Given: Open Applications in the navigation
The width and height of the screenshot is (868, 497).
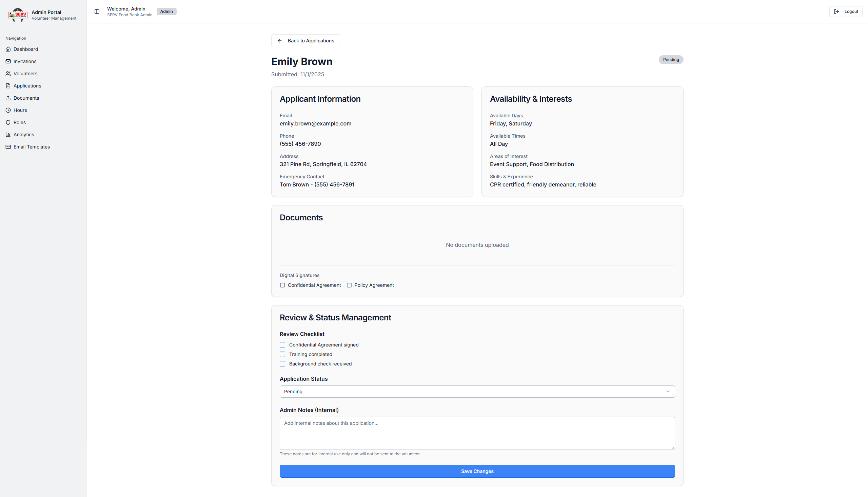Looking at the screenshot, I should pos(27,86).
